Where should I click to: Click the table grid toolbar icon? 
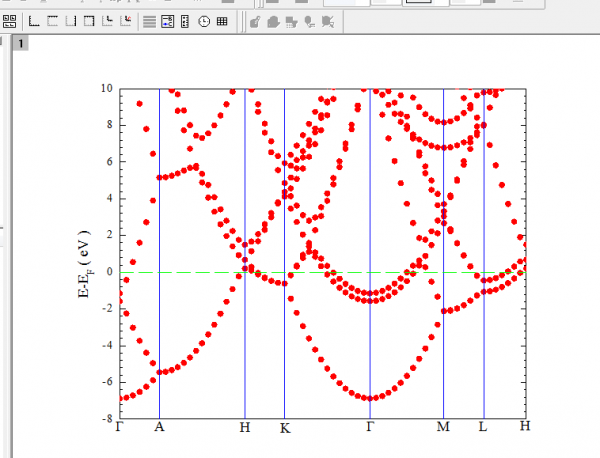pyautogui.click(x=222, y=21)
